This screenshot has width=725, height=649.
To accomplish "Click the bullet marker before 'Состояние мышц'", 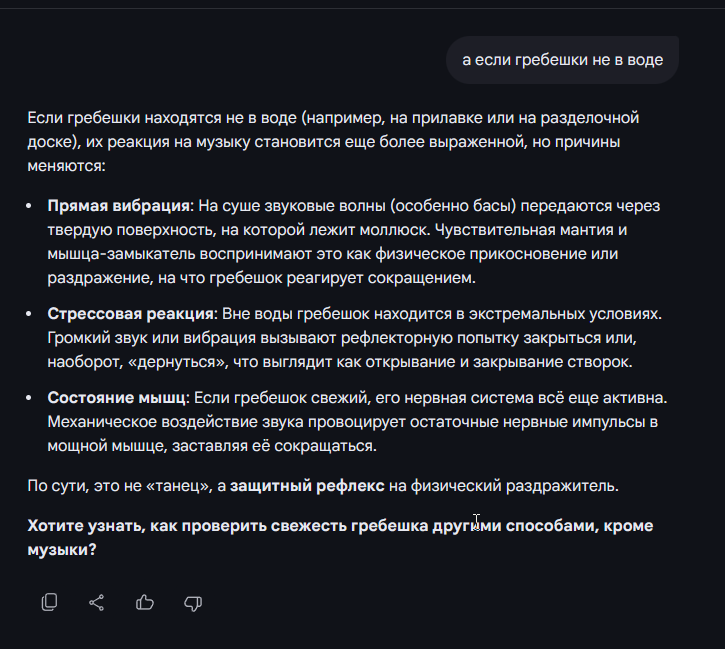I will 33,398.
